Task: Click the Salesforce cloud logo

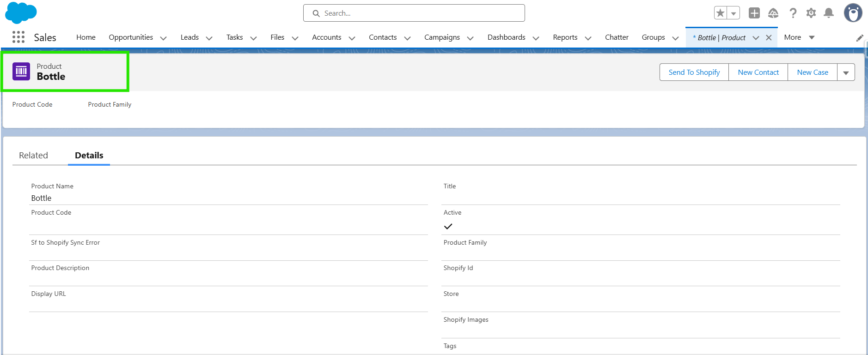Action: coord(21,12)
